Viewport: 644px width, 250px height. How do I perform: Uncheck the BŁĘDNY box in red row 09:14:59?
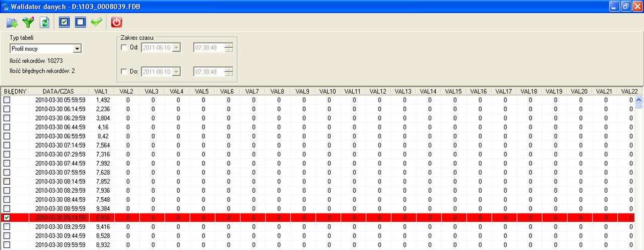(6, 217)
